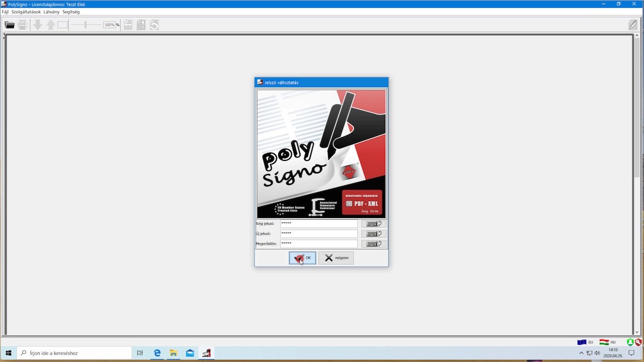Cancel with the mégsem button
644x362 pixels.
[x=336, y=258]
